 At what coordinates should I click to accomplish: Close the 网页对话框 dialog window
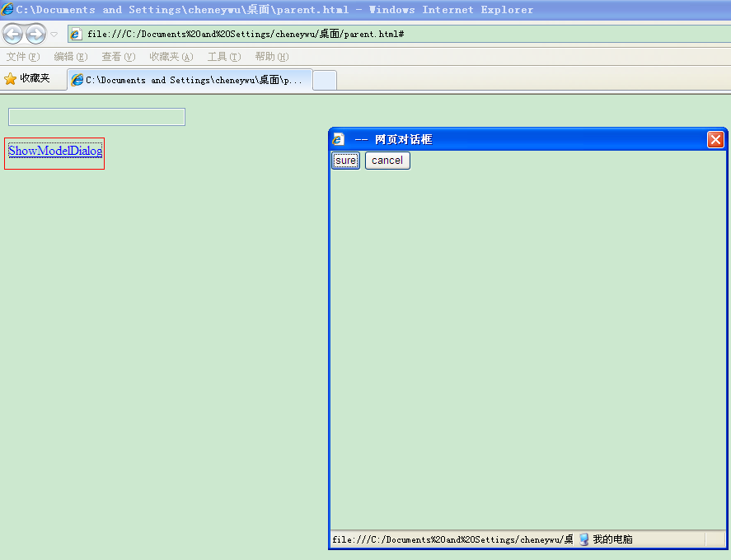click(715, 139)
